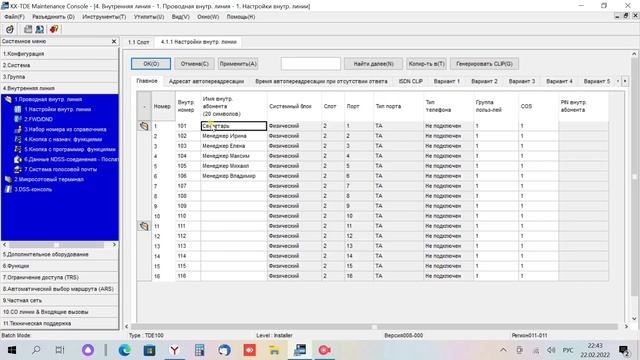The image size is (640, 360).
Task: Click the extension settings item icon
Action: (x=18, y=109)
